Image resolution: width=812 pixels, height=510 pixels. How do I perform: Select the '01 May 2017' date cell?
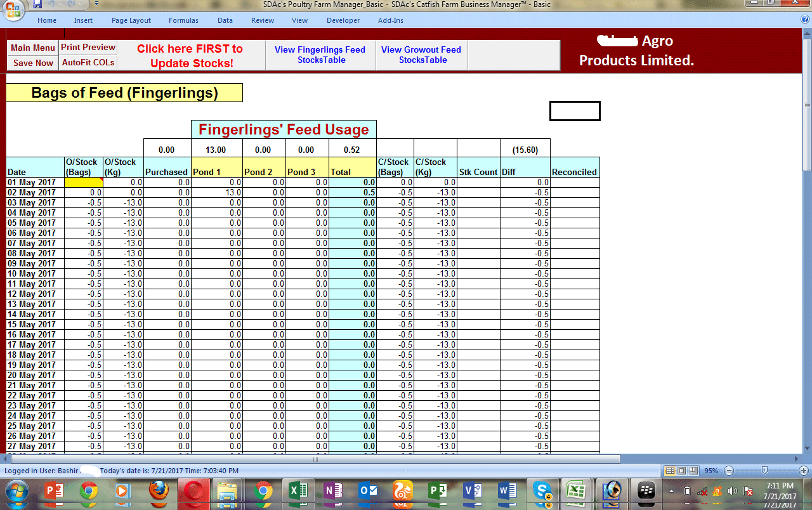coord(36,182)
